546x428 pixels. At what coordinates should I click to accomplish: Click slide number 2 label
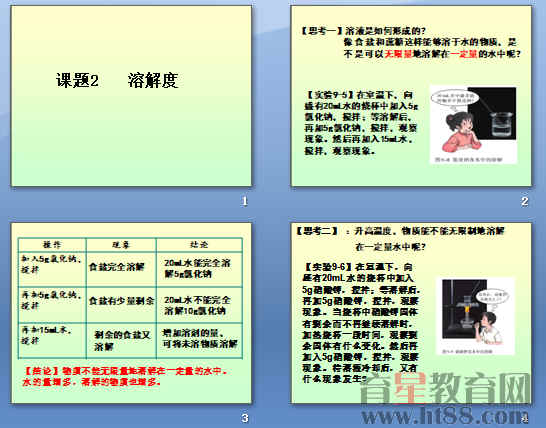(x=525, y=201)
